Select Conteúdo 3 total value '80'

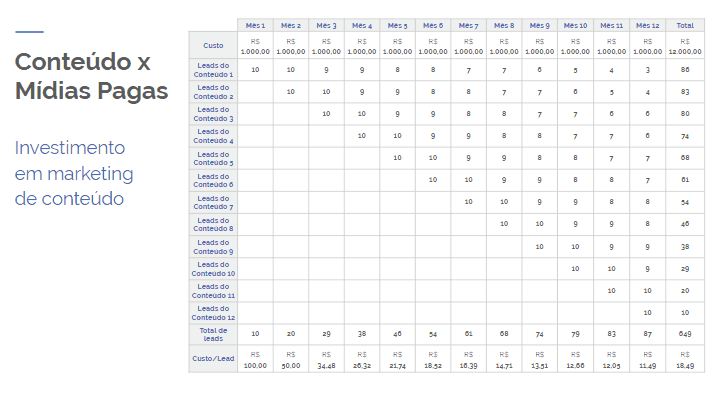tap(685, 114)
